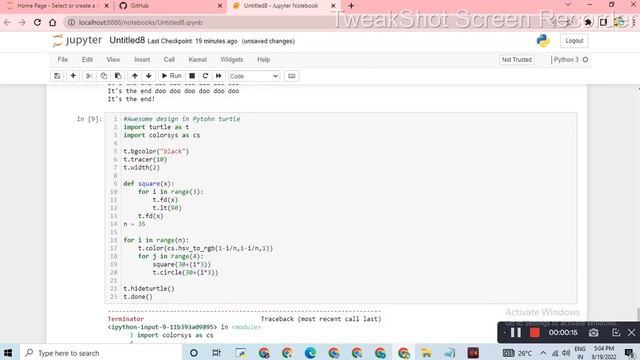Open the Insert menu
The width and height of the screenshot is (640, 360).
(x=142, y=60)
